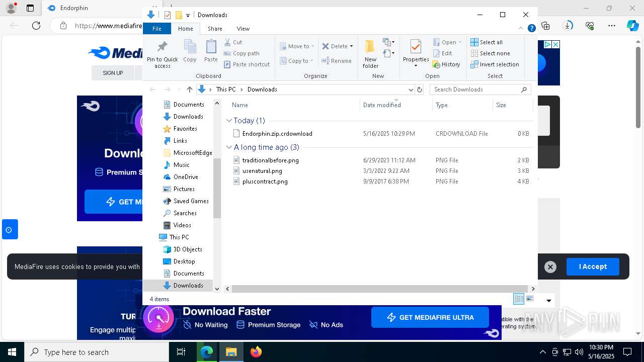The image size is (644, 362).
Task: Click GET MEDIAFIRE ULTRA banner button
Action: coord(430,317)
